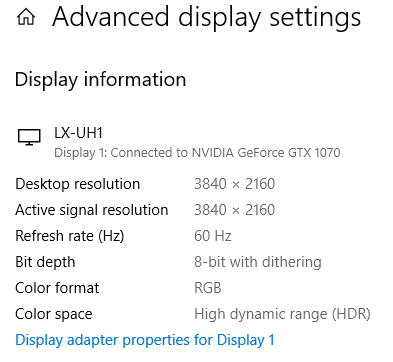Click the Refresh rate (Hz) label
Viewport: 393px width, 362px height.
70,236
